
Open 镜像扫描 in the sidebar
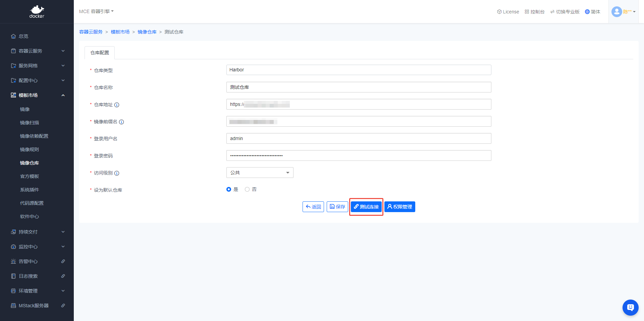tap(30, 123)
